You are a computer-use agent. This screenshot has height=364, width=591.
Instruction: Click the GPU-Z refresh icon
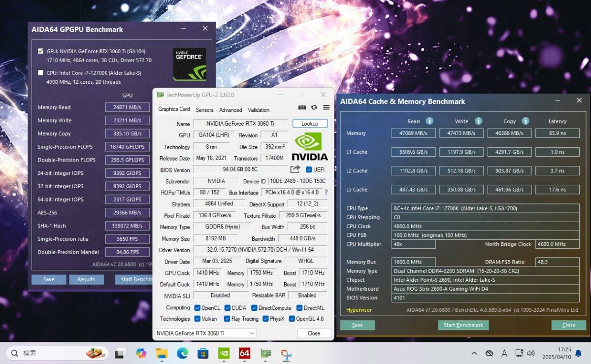pos(314,107)
